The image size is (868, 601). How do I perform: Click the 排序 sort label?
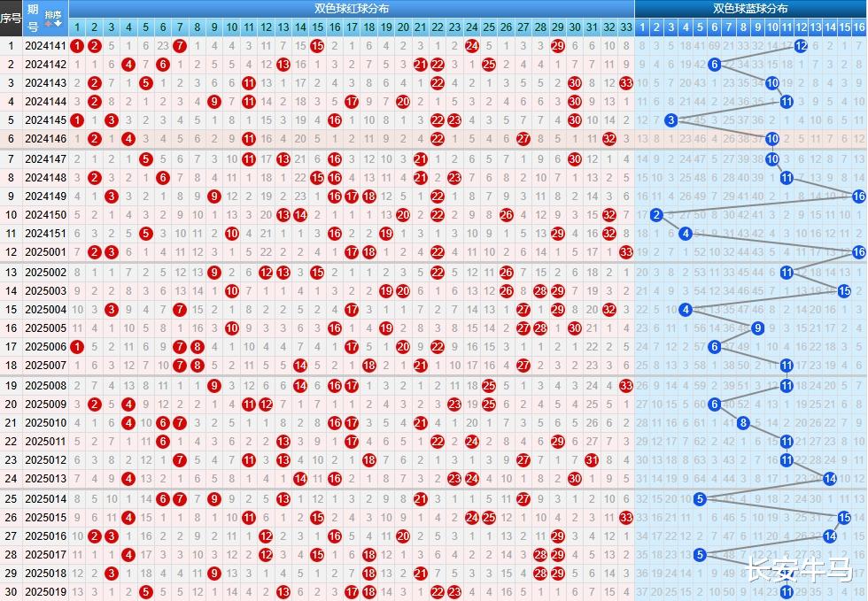53,14
